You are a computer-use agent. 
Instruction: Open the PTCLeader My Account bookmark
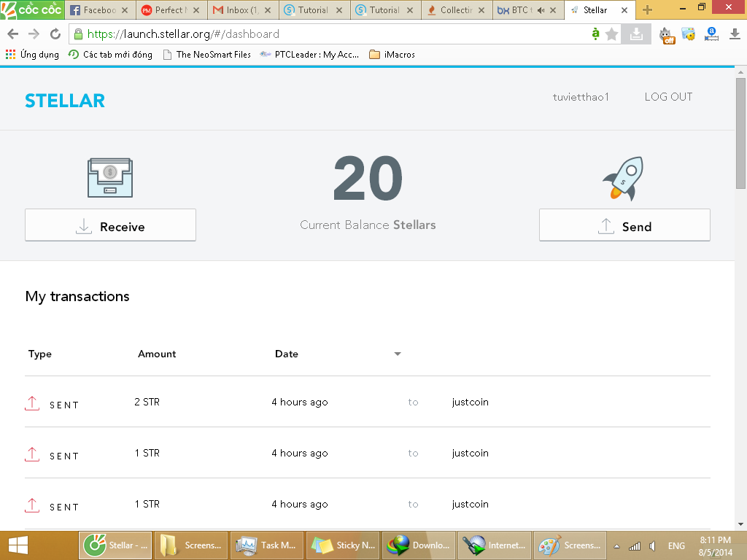pyautogui.click(x=309, y=54)
